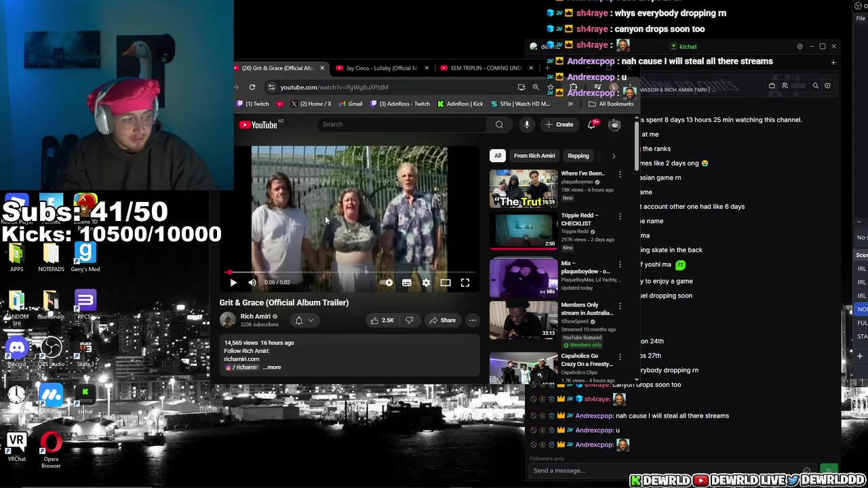This screenshot has height=488, width=868.
Task: Click the youtube.com address bar URL
Action: click(x=334, y=87)
